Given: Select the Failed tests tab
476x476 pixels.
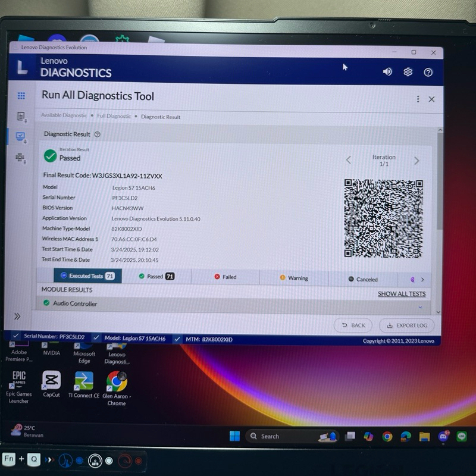Looking at the screenshot, I should tap(226, 277).
